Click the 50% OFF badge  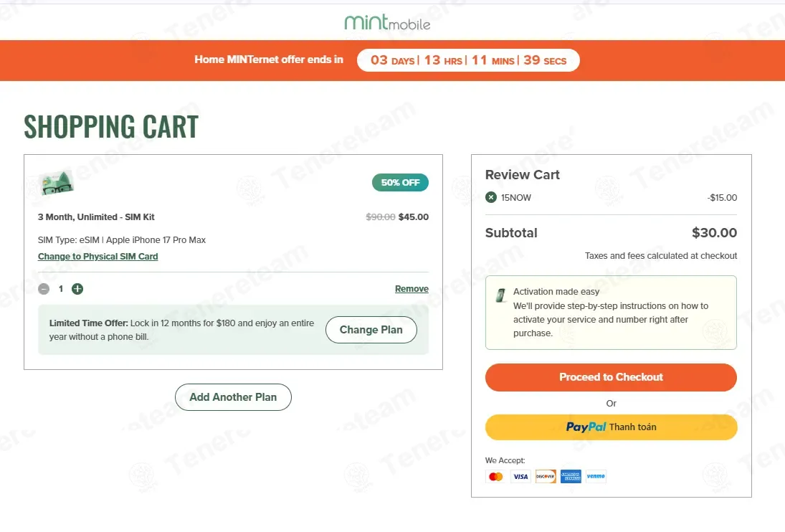point(400,183)
